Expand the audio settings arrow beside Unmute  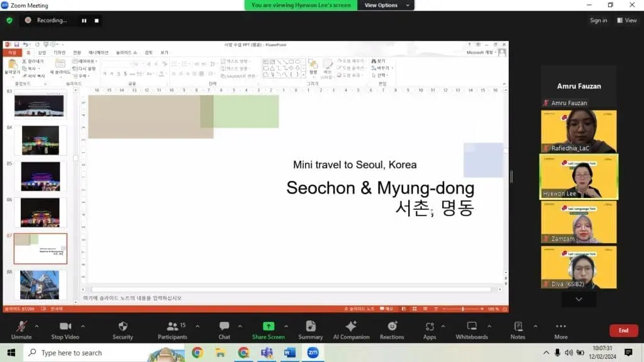[x=36, y=326]
